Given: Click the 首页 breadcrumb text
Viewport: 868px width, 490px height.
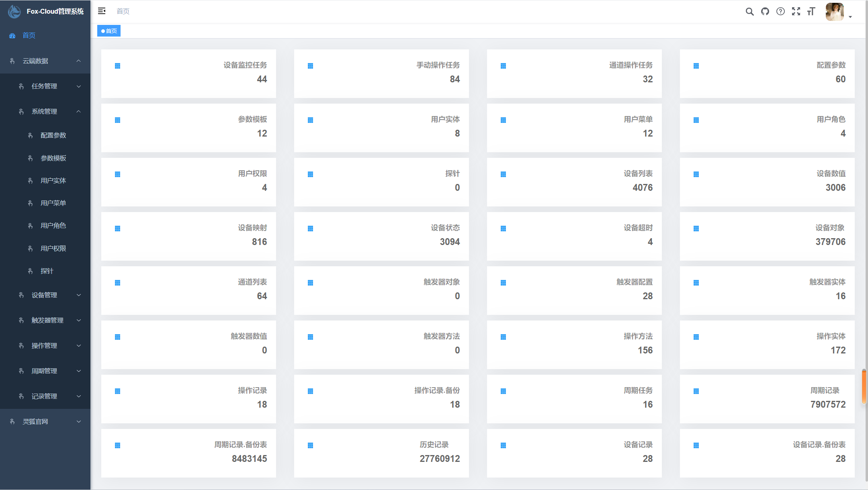Looking at the screenshot, I should tap(123, 11).
